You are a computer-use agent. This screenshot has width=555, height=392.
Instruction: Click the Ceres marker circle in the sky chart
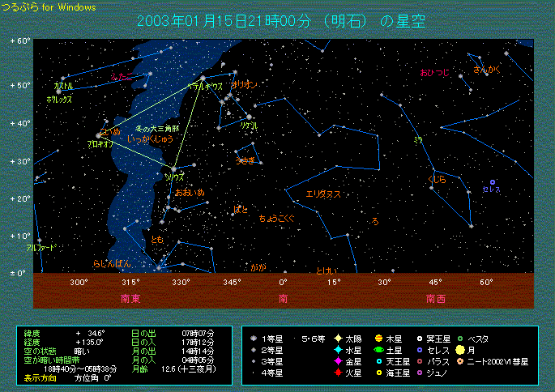click(493, 182)
